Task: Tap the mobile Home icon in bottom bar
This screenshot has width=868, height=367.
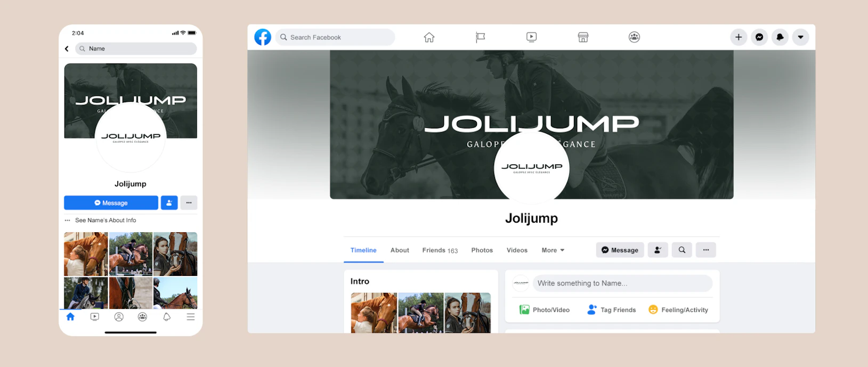Action: 70,317
